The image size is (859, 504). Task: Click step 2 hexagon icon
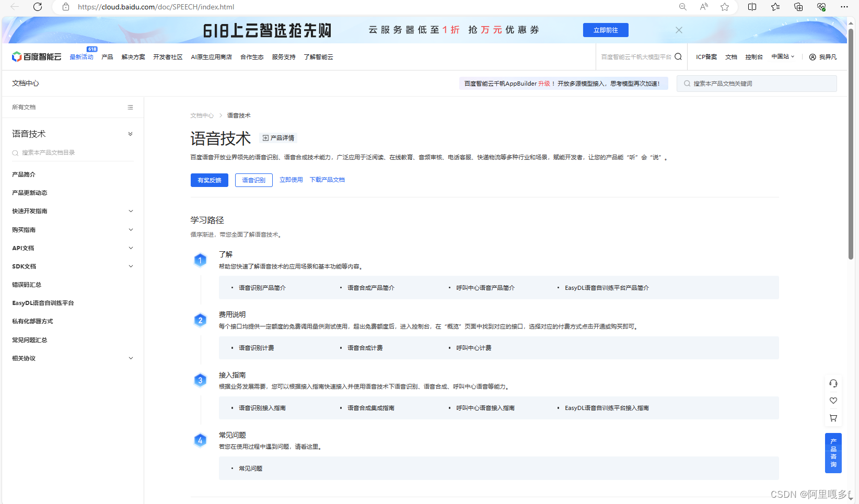point(200,320)
